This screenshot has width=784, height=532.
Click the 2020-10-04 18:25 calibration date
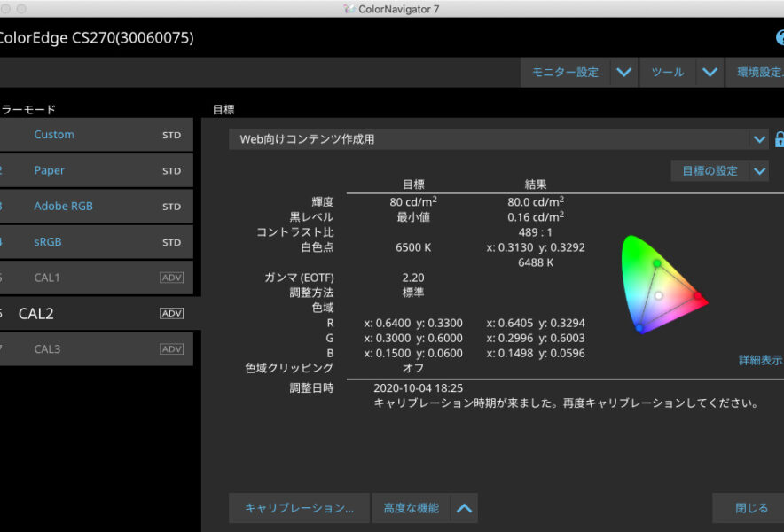[418, 388]
